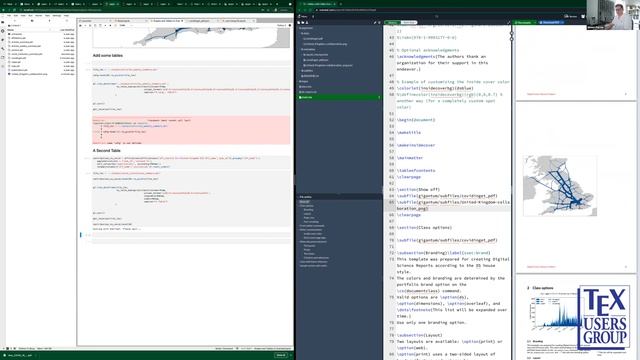640x360 pixels.
Task: Switch Overleaf editor to Source mode
Action: tap(393, 22)
